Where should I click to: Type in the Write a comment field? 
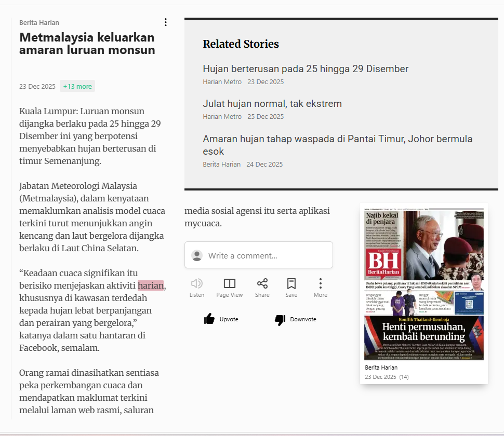265,255
